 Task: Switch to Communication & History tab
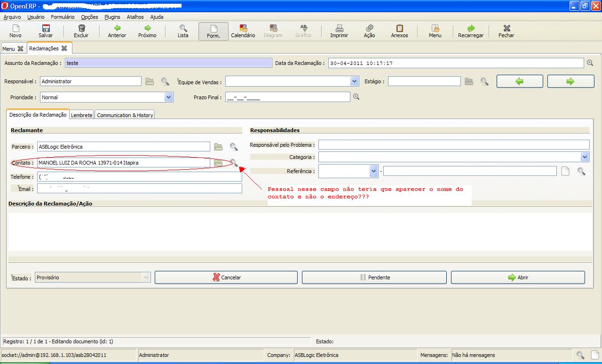point(125,115)
